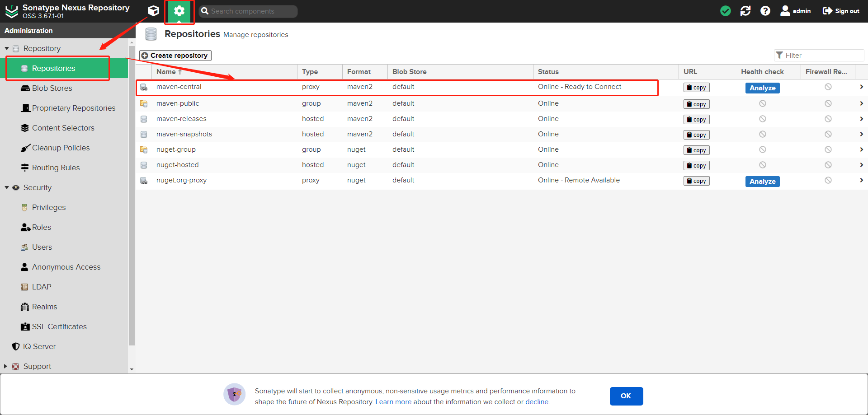Sort repositories by Name column header

166,72
